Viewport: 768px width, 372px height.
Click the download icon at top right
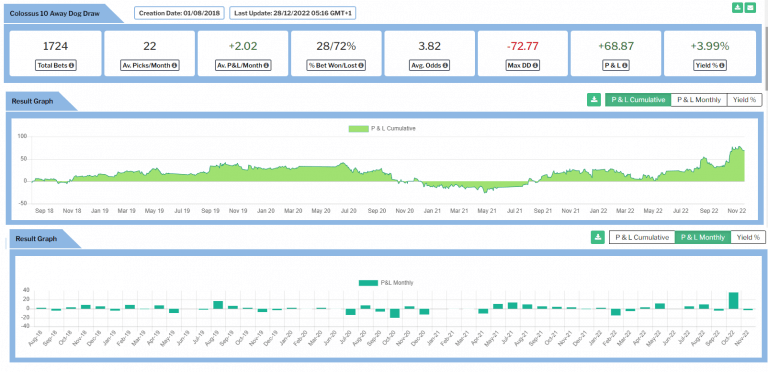pos(737,8)
